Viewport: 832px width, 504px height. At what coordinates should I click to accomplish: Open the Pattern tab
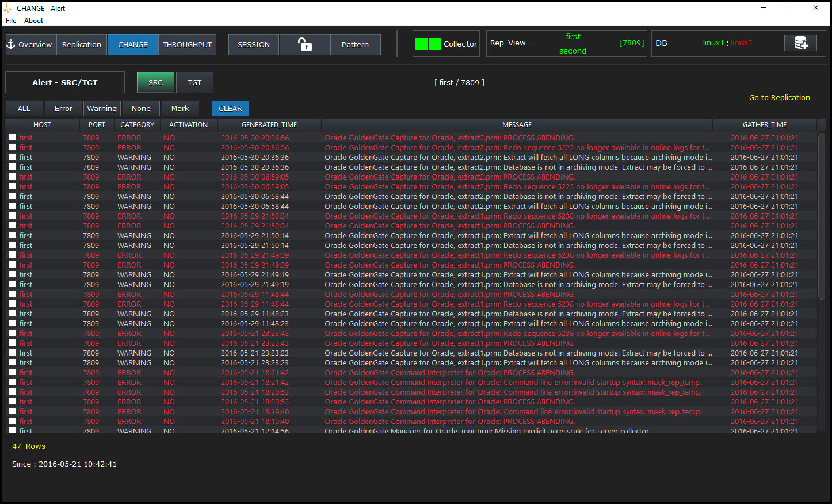[x=355, y=44]
